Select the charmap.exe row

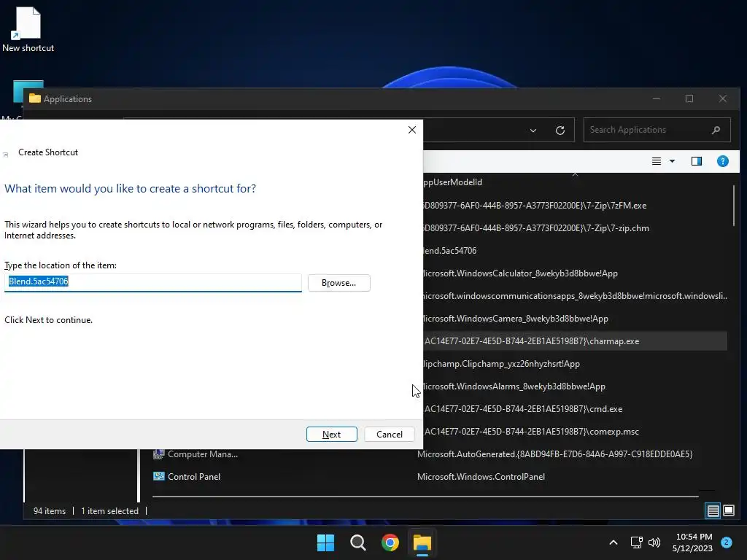pos(575,341)
